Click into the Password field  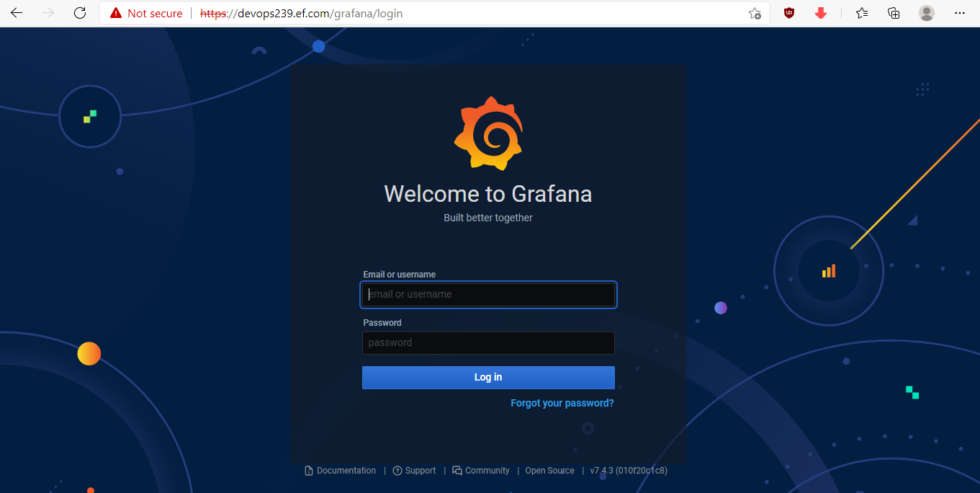coord(488,343)
